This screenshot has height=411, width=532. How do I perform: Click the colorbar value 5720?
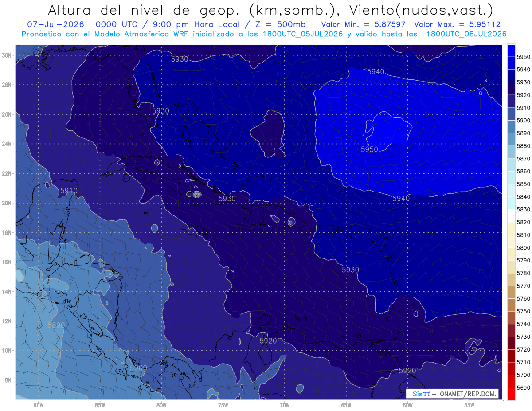pyautogui.click(x=524, y=349)
